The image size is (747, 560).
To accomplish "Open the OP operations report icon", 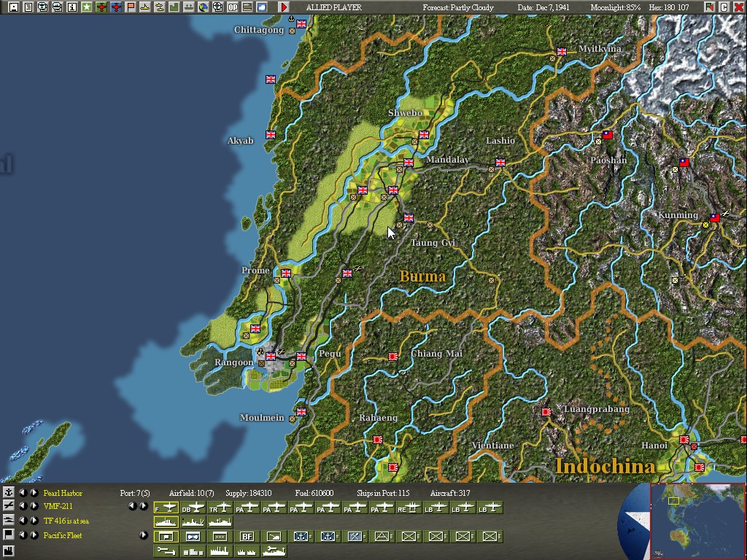I will (x=233, y=7).
